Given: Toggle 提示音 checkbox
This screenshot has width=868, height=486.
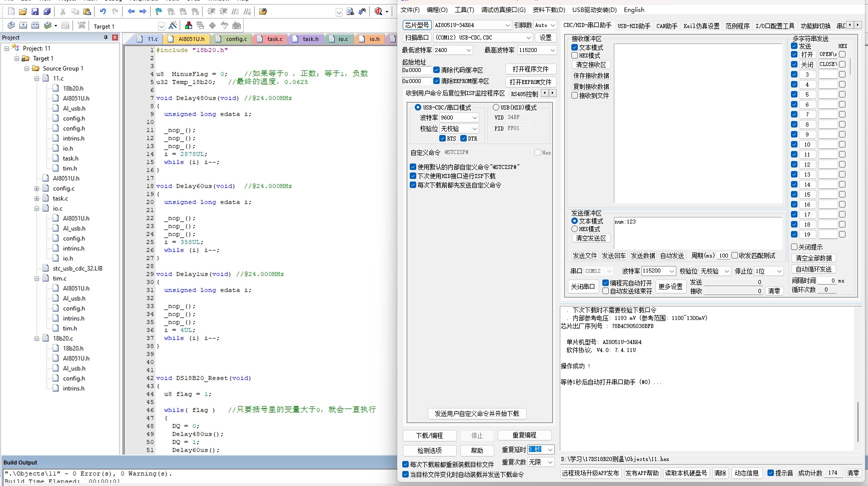Looking at the screenshot, I should point(770,473).
